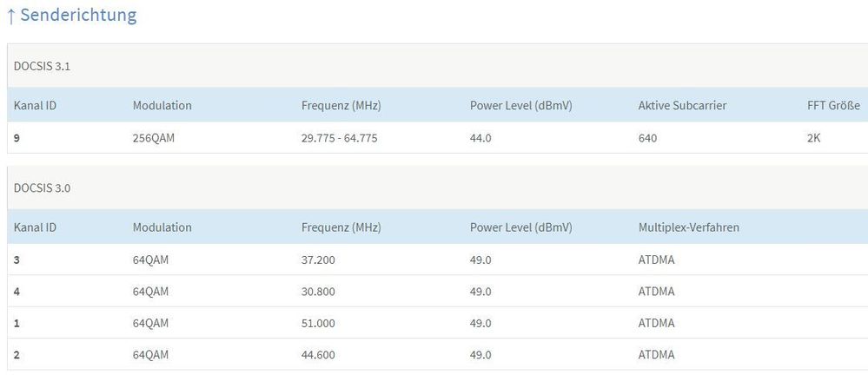Image resolution: width=868 pixels, height=388 pixels.
Task: Click Kanal ID header in DOCSIS 3.1 table
Action: click(36, 105)
